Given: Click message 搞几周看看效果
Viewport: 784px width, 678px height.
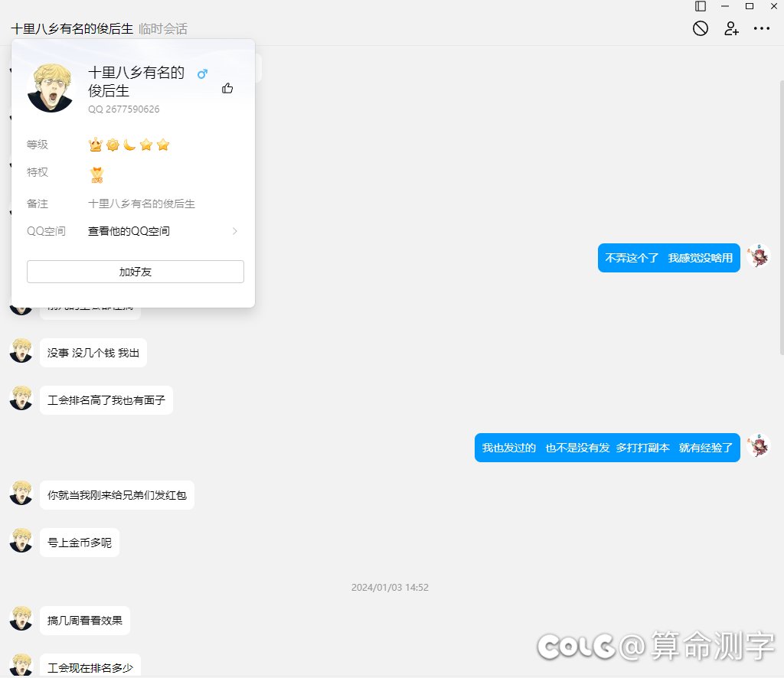Looking at the screenshot, I should (85, 621).
